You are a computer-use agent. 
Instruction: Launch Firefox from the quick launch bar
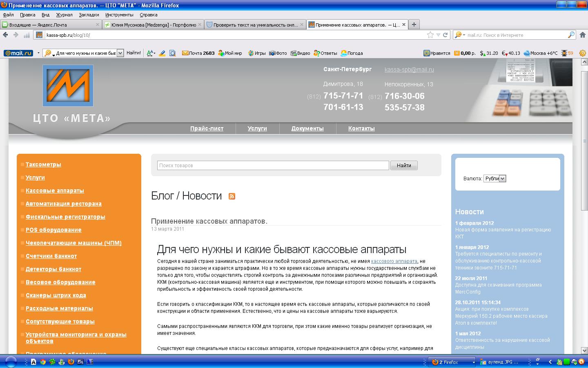coord(71,362)
